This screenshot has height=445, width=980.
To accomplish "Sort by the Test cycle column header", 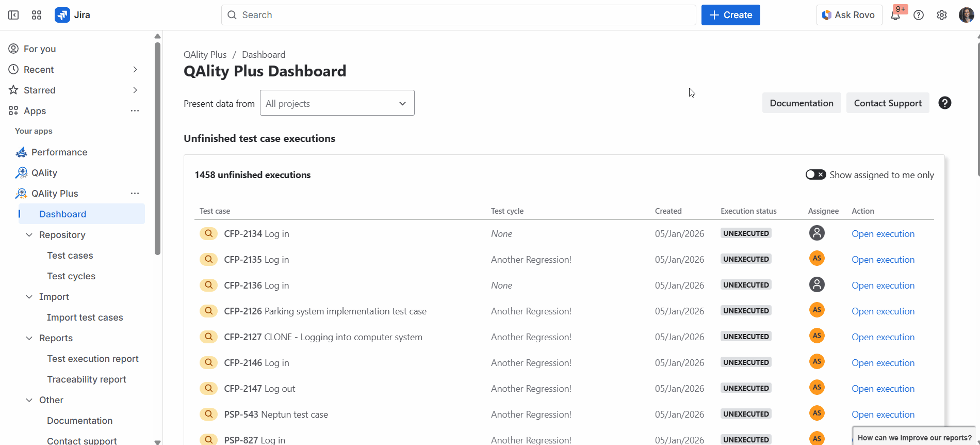I will [507, 211].
